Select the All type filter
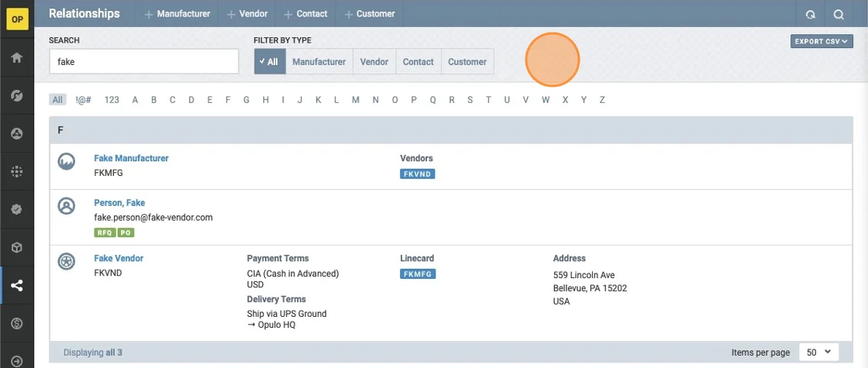Viewport: 868px width, 368px height. point(270,62)
